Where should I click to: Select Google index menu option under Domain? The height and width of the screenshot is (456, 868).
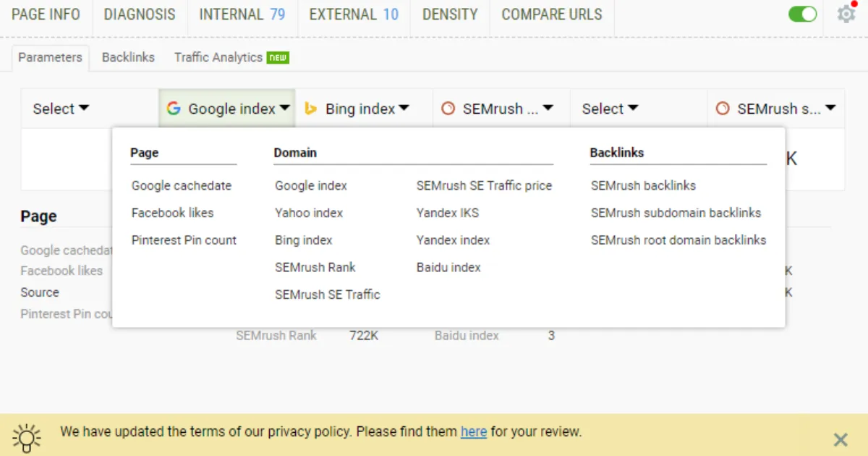(311, 185)
